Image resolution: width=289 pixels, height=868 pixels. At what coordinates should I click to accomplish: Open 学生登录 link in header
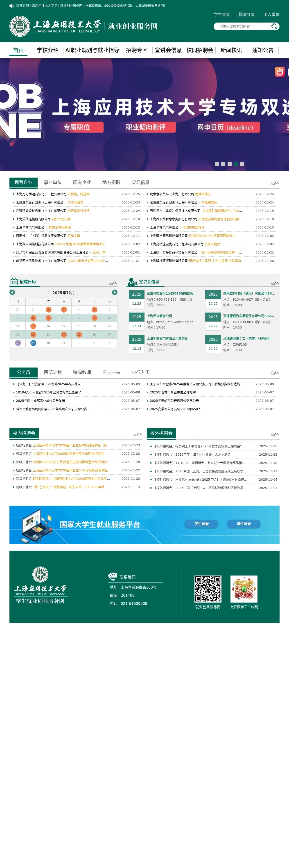click(222, 14)
